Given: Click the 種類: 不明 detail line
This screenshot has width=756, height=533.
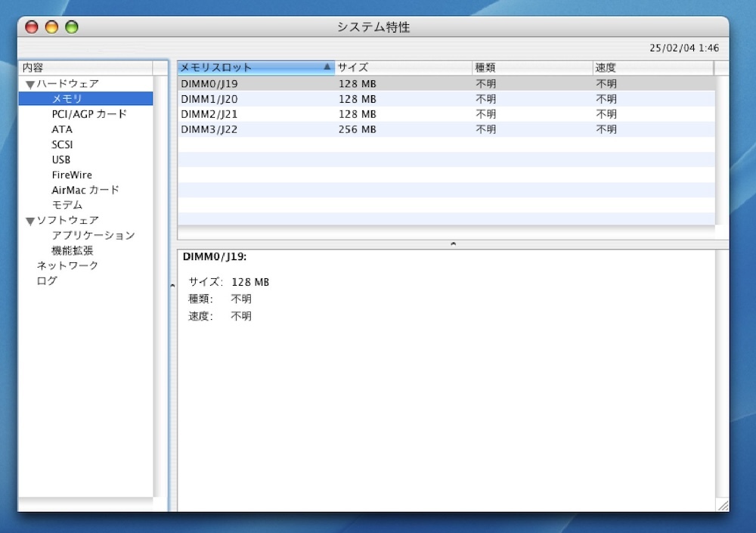Looking at the screenshot, I should tap(220, 299).
